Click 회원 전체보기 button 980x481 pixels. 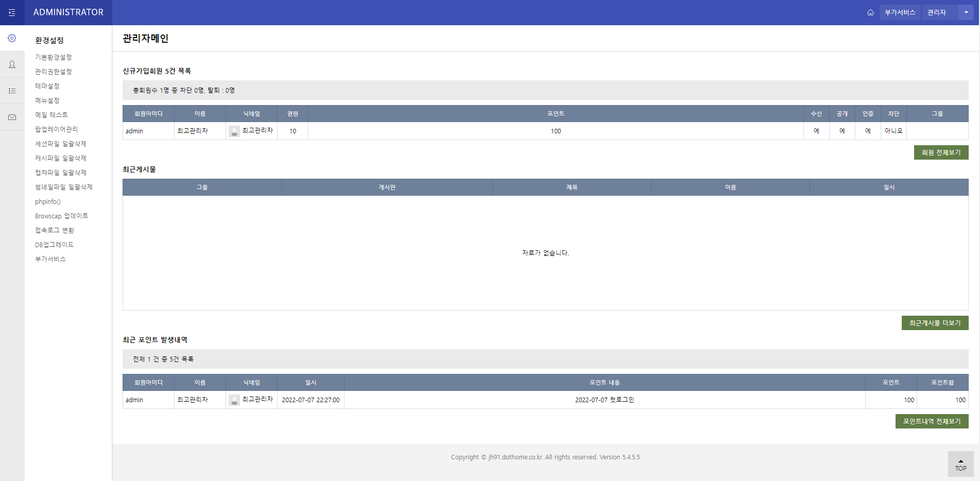coord(941,152)
